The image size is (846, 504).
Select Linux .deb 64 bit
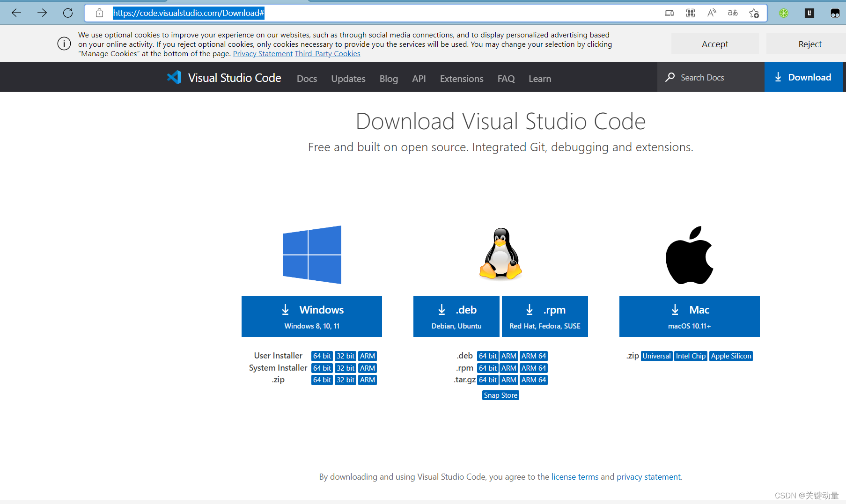488,356
